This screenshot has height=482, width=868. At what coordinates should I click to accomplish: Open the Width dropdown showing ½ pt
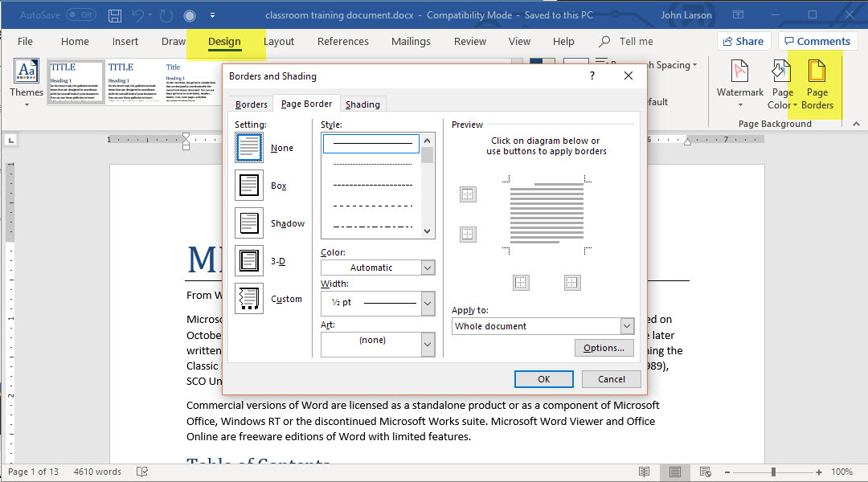[428, 303]
